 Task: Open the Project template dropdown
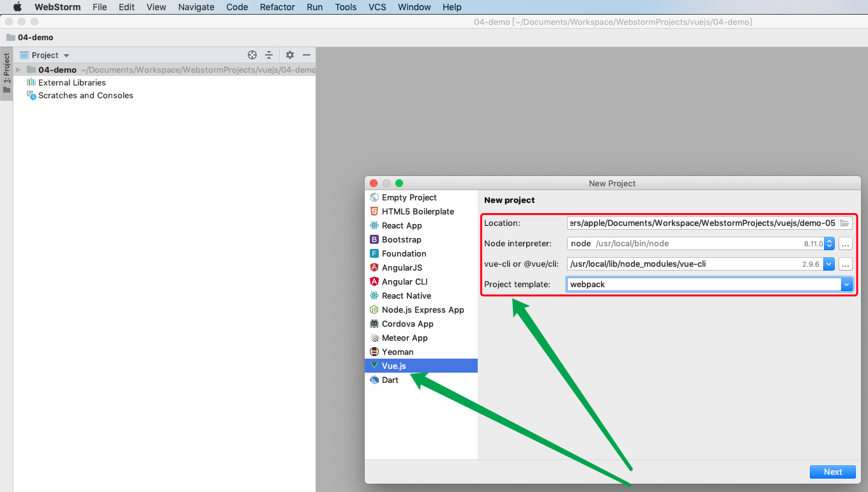click(x=847, y=284)
